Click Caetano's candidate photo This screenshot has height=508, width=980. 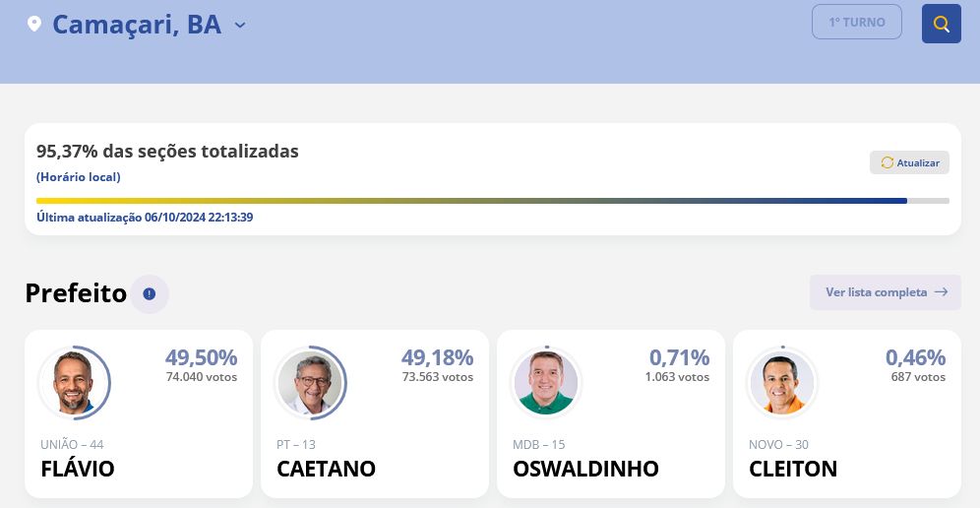point(310,383)
